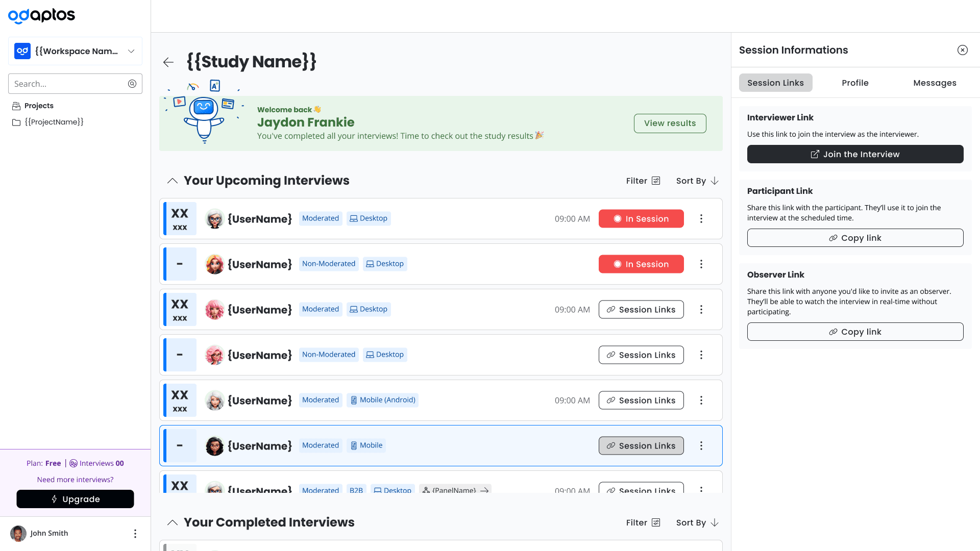Click In Session on the Non-Moderated Desktop row
The width and height of the screenshot is (980, 551).
point(641,264)
